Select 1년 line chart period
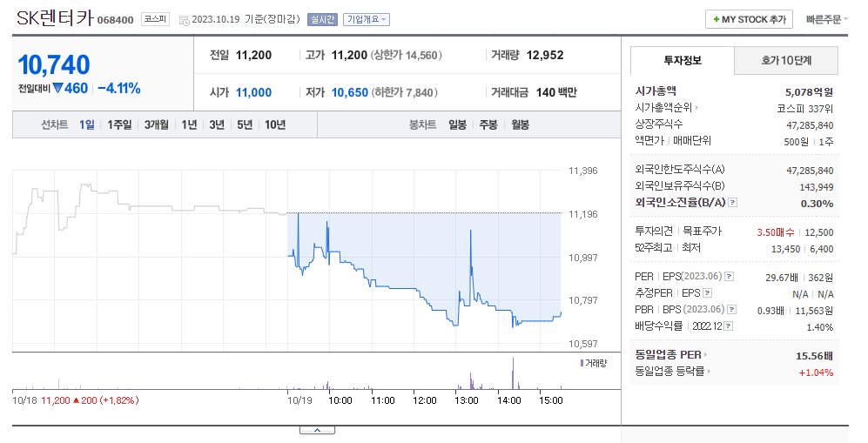The image size is (868, 443). [x=189, y=124]
